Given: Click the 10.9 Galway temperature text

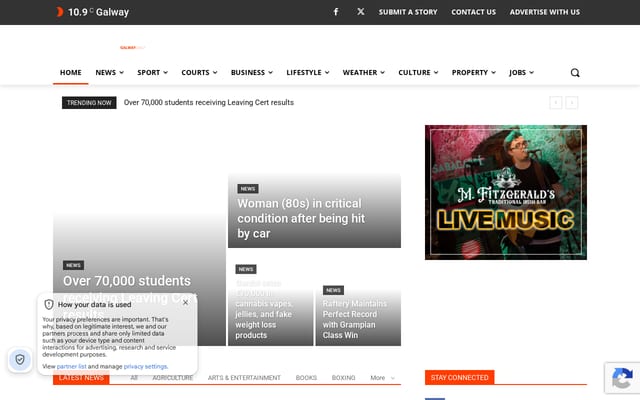Looking at the screenshot, I should point(98,12).
